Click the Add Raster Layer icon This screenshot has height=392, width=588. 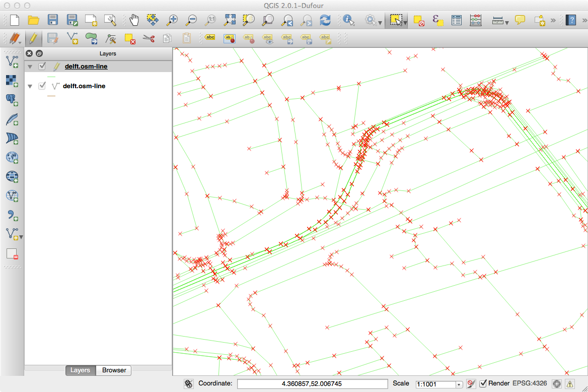click(x=12, y=81)
